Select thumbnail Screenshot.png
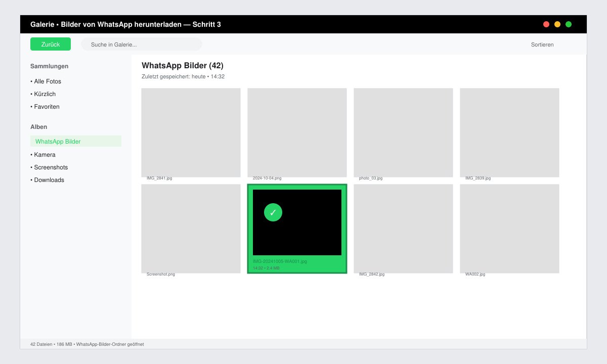607x364 pixels. pos(191,229)
